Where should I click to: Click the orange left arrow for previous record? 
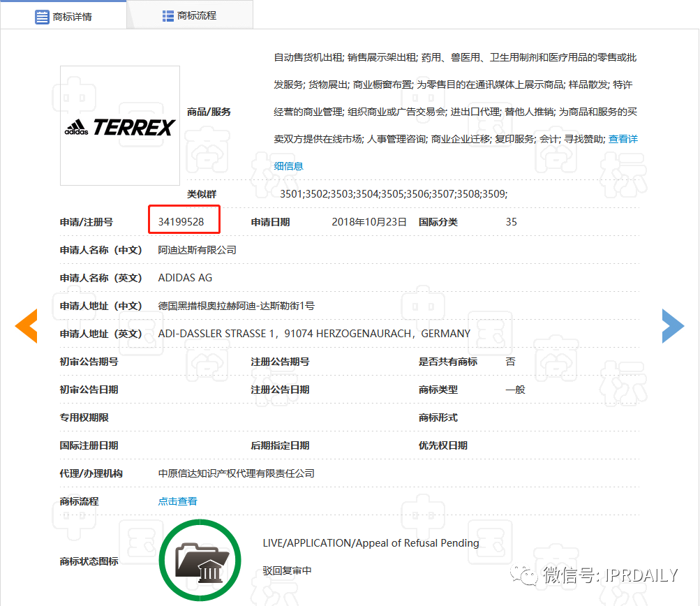coord(26,325)
